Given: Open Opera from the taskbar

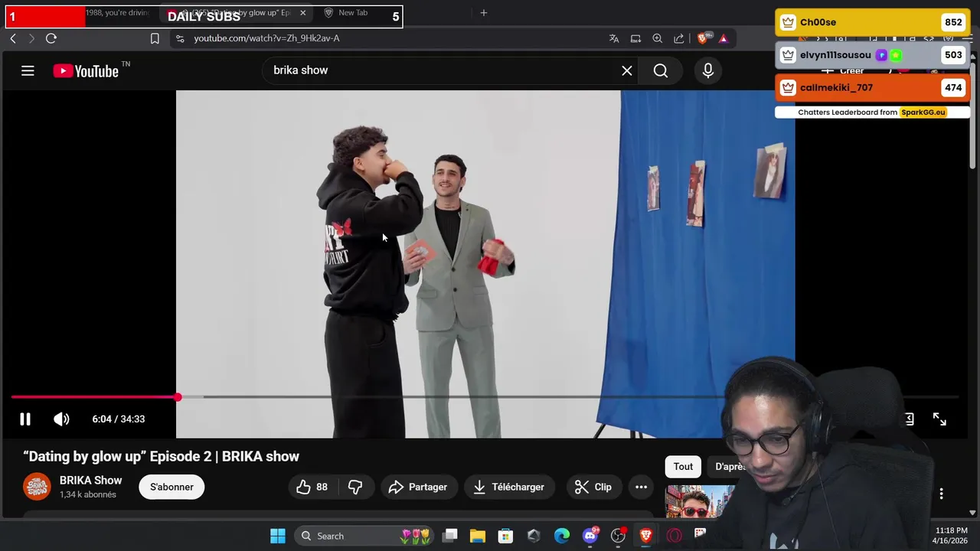Looking at the screenshot, I should [x=674, y=536].
